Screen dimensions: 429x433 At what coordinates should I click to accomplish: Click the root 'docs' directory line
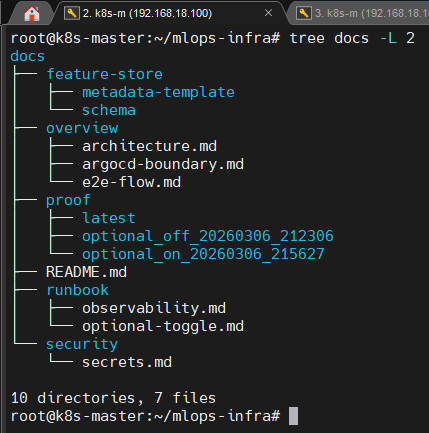point(28,56)
